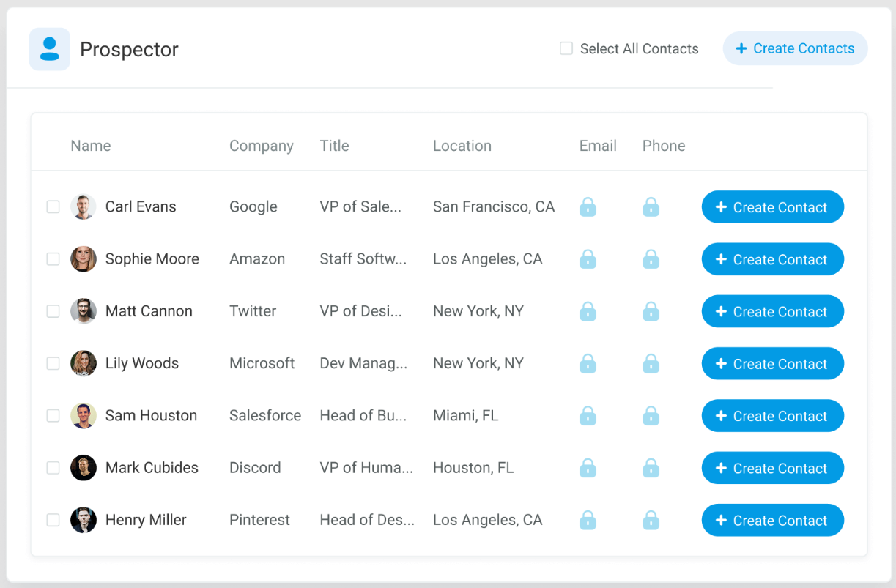The height and width of the screenshot is (588, 896).
Task: Click the Pinterest company cell
Action: tap(259, 520)
